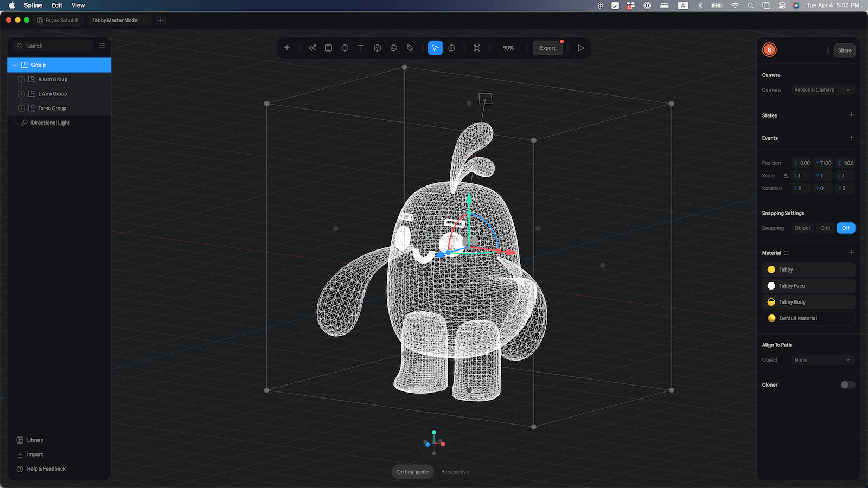Click the Material grid layout icon
Viewport: 868px width, 488px height.
click(x=787, y=253)
